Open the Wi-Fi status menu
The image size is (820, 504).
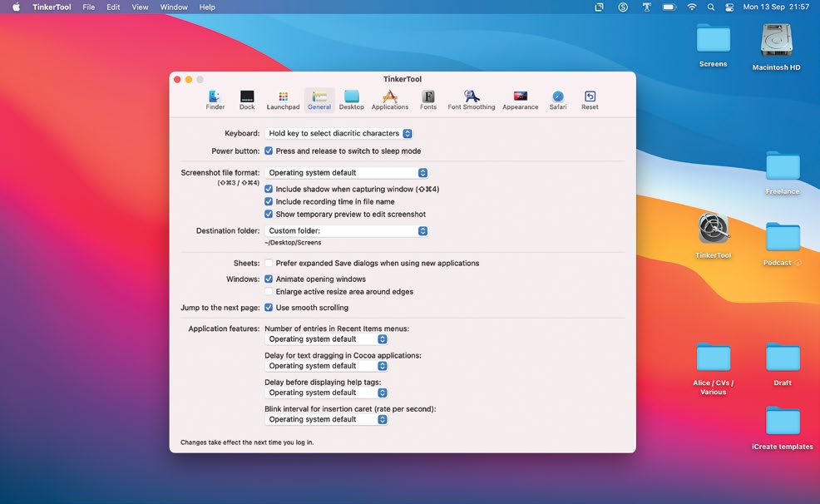pyautogui.click(x=691, y=7)
